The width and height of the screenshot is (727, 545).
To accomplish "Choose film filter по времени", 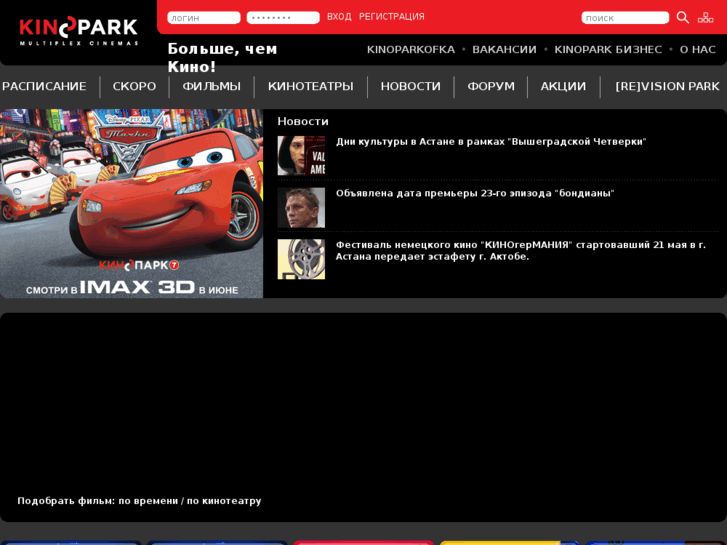I will (148, 501).
